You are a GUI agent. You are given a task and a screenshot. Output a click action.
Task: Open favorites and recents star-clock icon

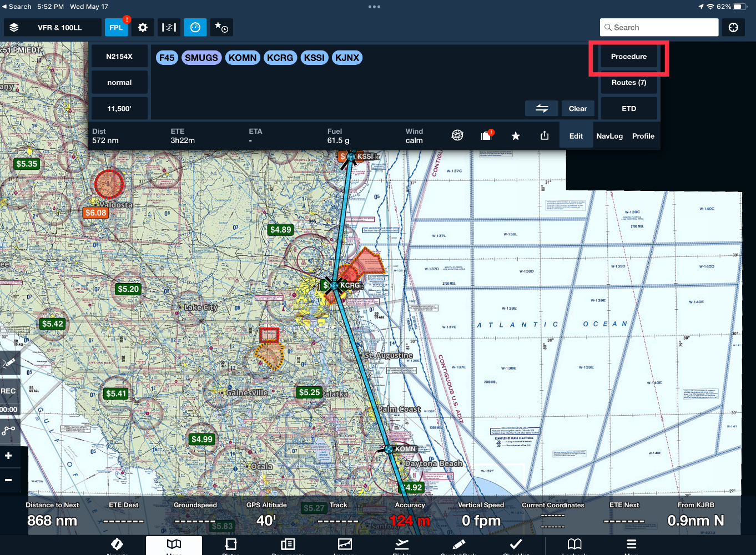(x=221, y=27)
